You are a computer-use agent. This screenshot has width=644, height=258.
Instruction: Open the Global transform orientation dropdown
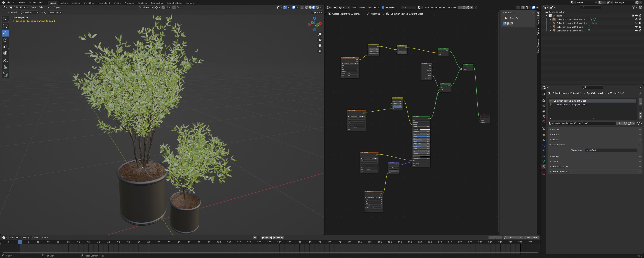tap(146, 8)
